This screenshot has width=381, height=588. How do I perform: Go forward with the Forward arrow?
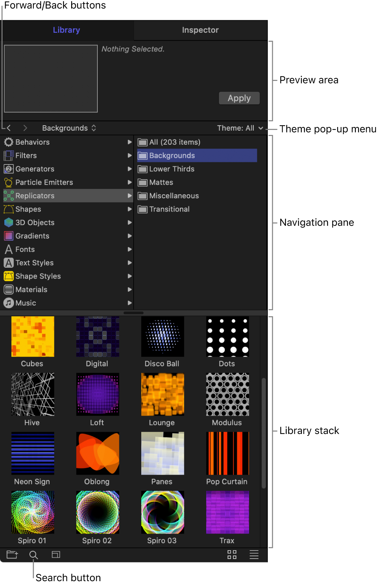(25, 128)
